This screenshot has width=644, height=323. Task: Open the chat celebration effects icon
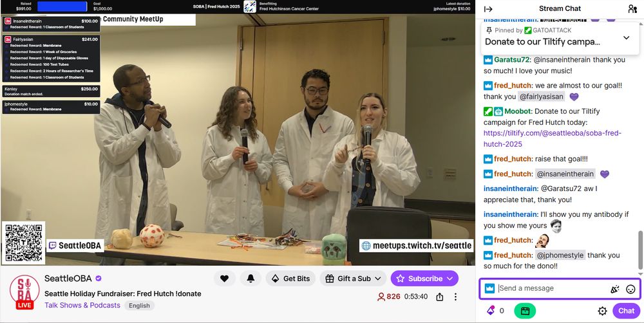[614, 289]
